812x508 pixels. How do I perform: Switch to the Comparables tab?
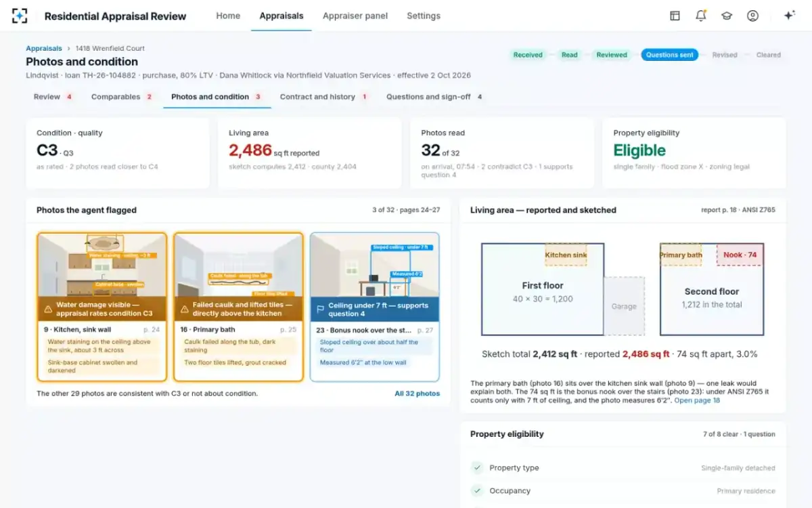pos(122,97)
